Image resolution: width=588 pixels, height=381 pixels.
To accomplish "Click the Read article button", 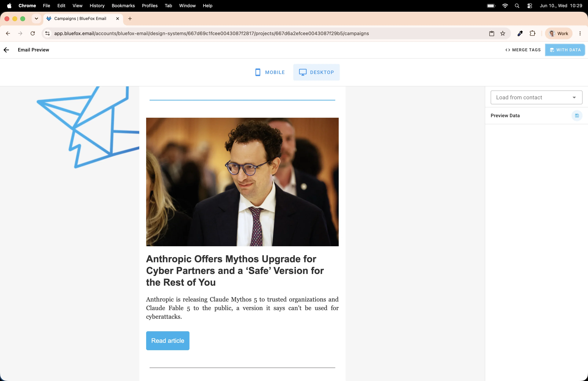I will click(x=168, y=341).
